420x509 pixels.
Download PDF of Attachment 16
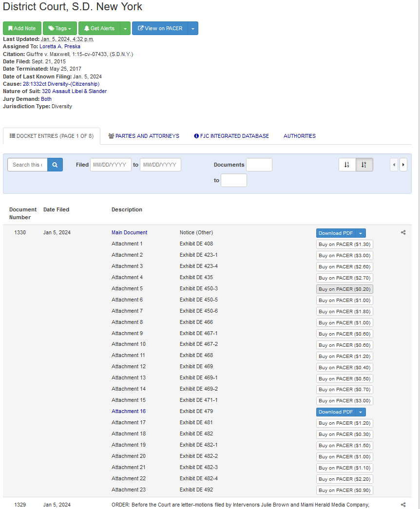[x=336, y=412]
